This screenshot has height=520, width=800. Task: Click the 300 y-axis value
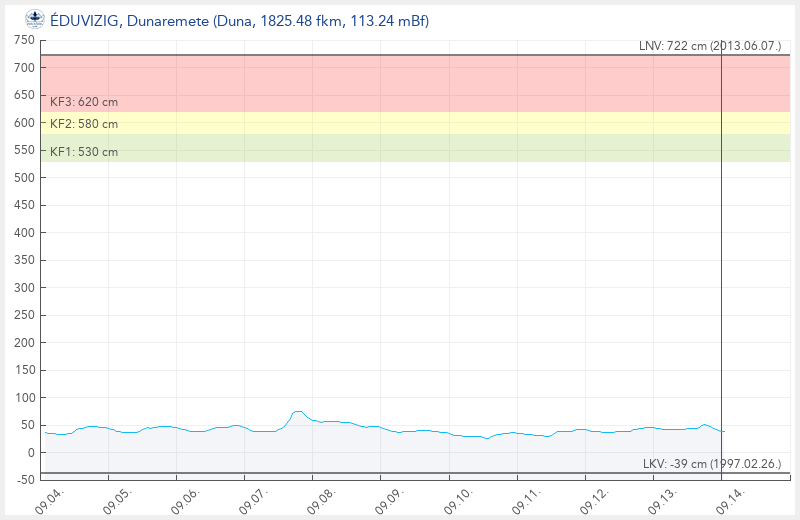24,288
